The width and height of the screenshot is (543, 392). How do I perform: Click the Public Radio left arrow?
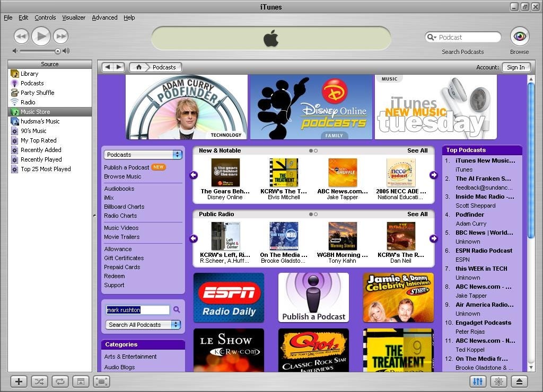194,238
